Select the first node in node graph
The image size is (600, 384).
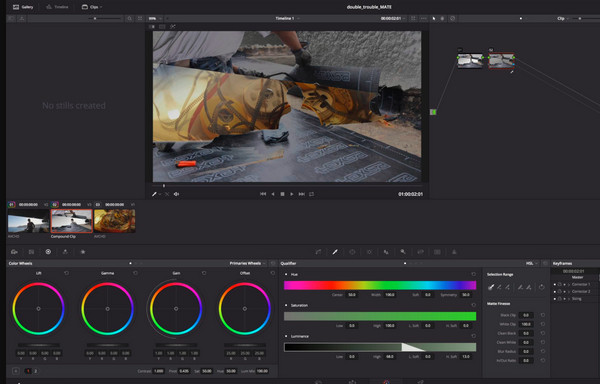tap(470, 60)
